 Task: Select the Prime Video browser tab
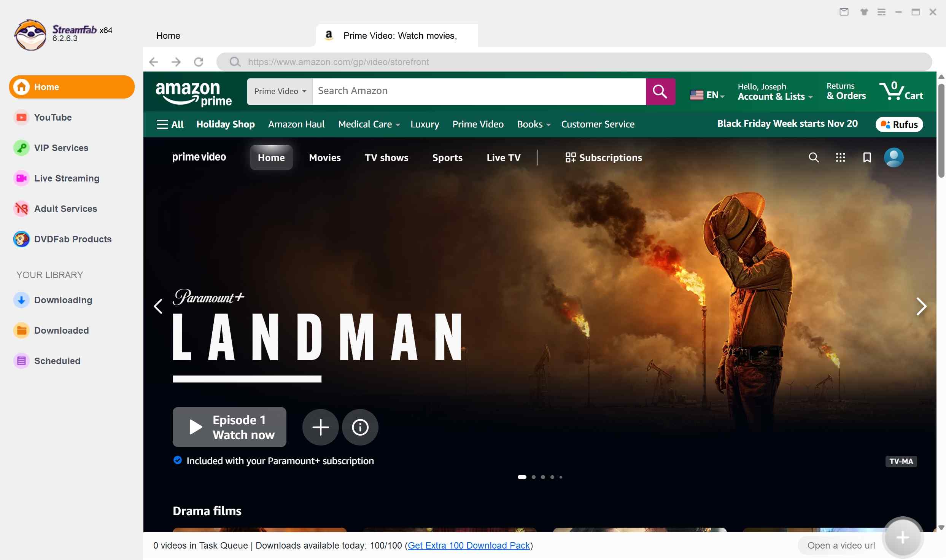[x=396, y=35]
